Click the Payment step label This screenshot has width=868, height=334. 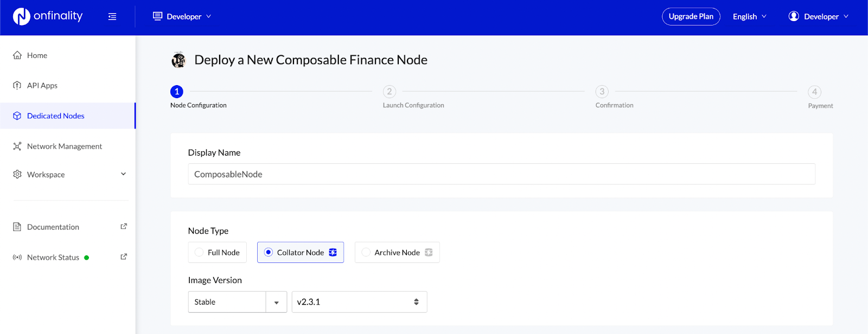pyautogui.click(x=821, y=106)
